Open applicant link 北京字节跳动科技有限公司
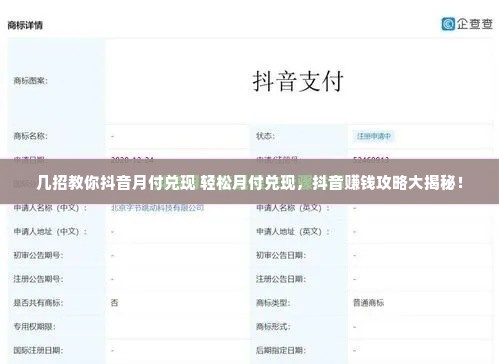This screenshot has width=499, height=364. pos(157,208)
